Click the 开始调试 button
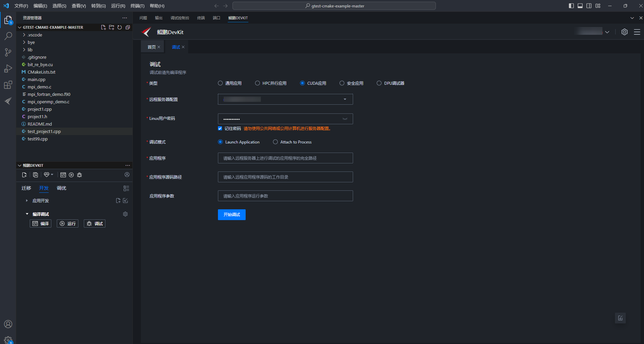Viewport: 644px width, 344px height. [x=232, y=215]
